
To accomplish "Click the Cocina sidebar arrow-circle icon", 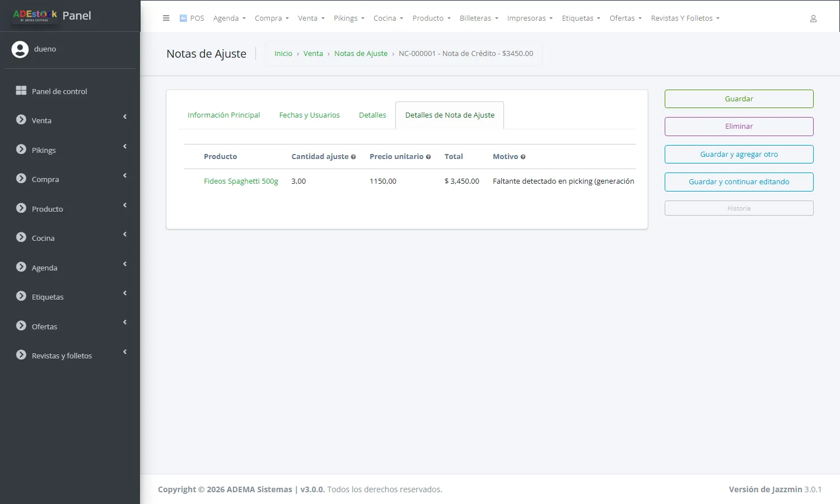I will (x=21, y=237).
